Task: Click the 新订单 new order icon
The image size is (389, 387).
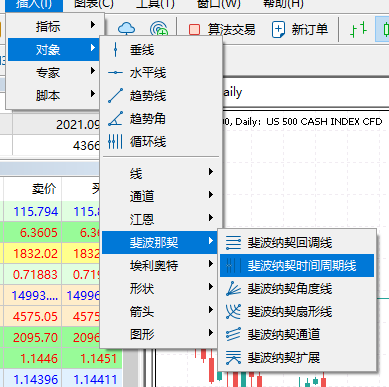Action: 278,30
